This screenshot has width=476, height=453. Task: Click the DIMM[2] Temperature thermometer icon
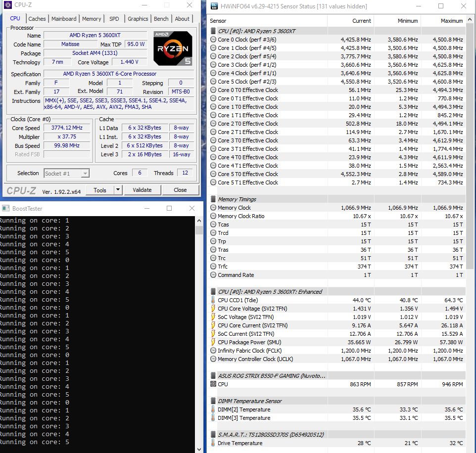[213, 409]
